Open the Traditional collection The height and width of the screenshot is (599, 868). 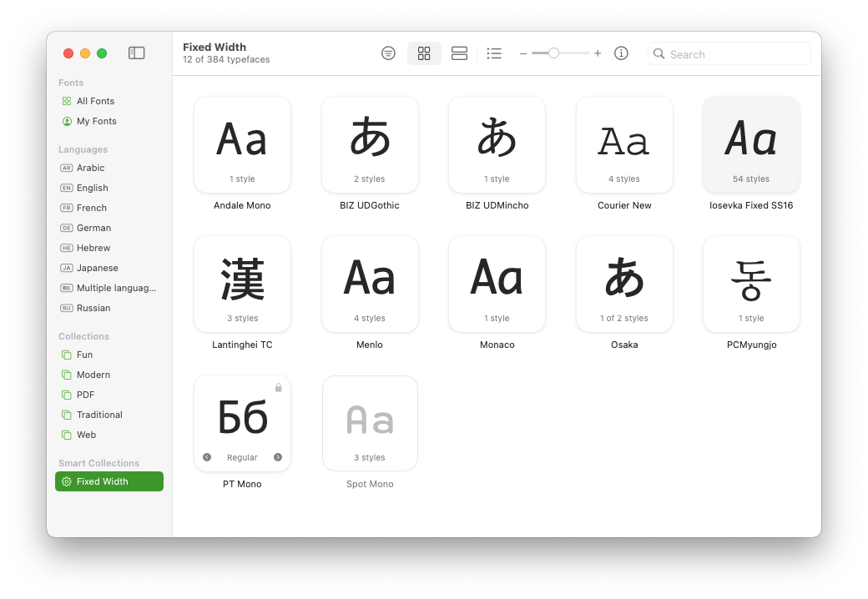click(109, 415)
